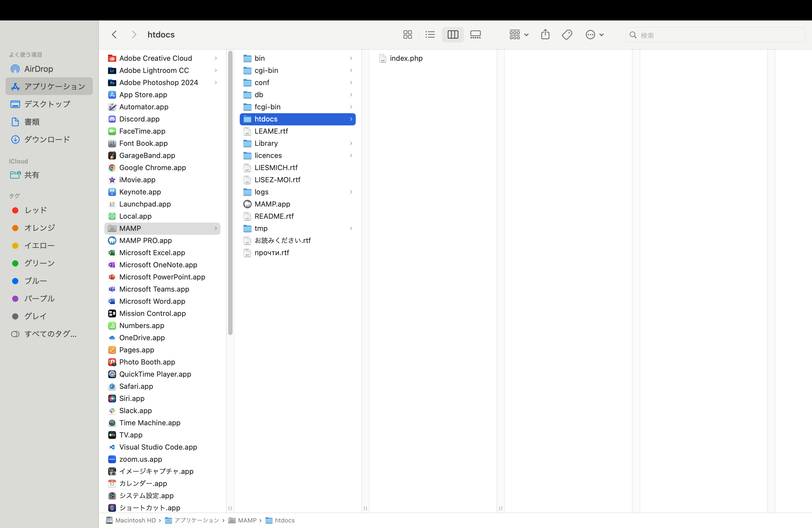Image resolution: width=812 pixels, height=528 pixels.
Task: Select FaceTime.app icon
Action: click(x=112, y=131)
